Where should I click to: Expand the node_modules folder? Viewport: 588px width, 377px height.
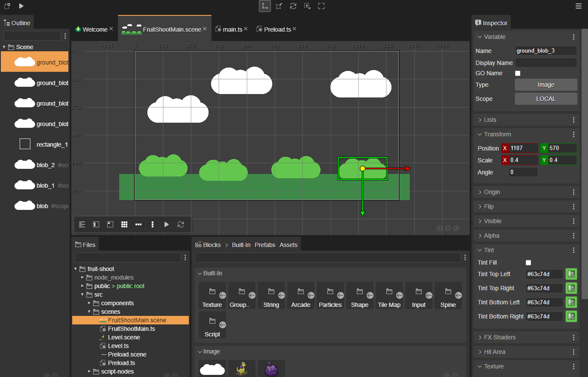tap(82, 277)
